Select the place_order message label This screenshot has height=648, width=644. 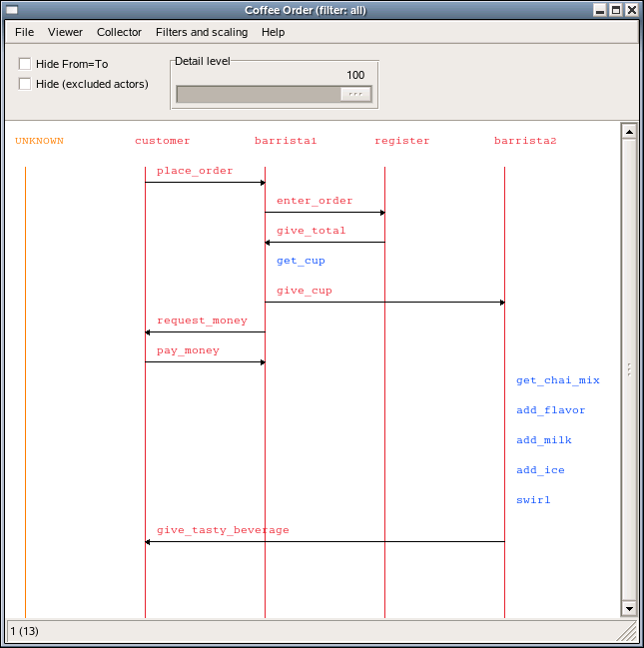[195, 171]
